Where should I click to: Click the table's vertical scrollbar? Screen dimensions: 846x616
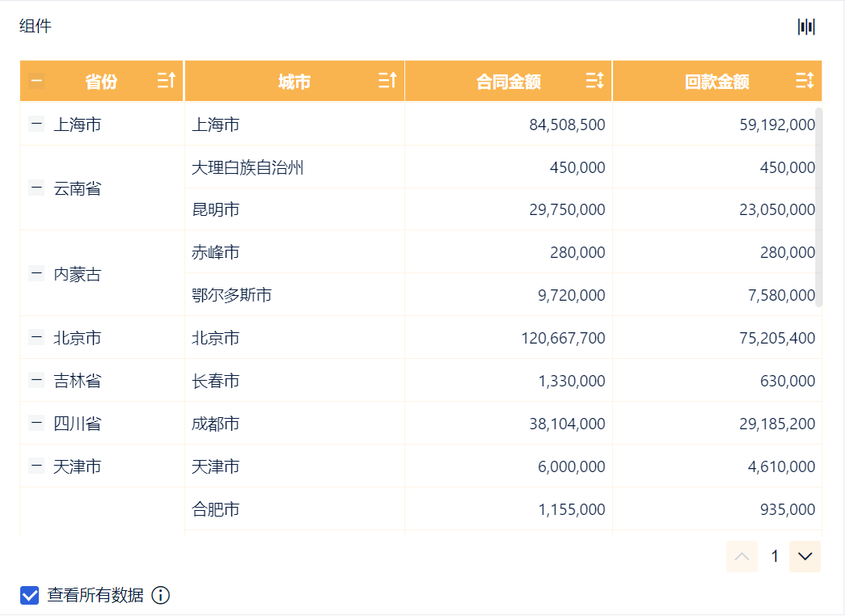[819, 207]
